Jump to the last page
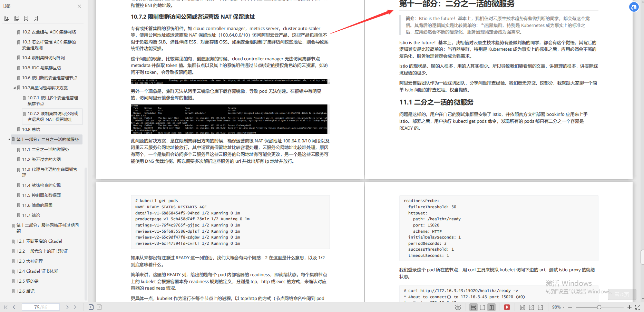The image size is (644, 312). pos(76,307)
